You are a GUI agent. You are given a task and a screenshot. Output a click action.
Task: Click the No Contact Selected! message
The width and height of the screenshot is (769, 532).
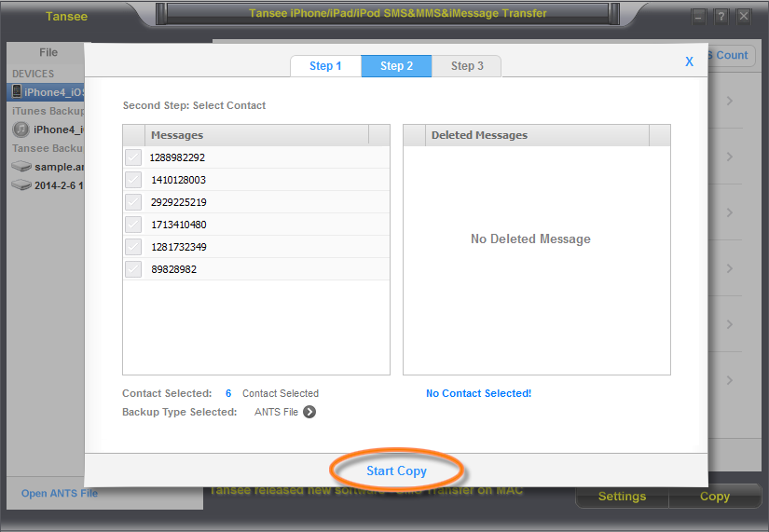[479, 393]
